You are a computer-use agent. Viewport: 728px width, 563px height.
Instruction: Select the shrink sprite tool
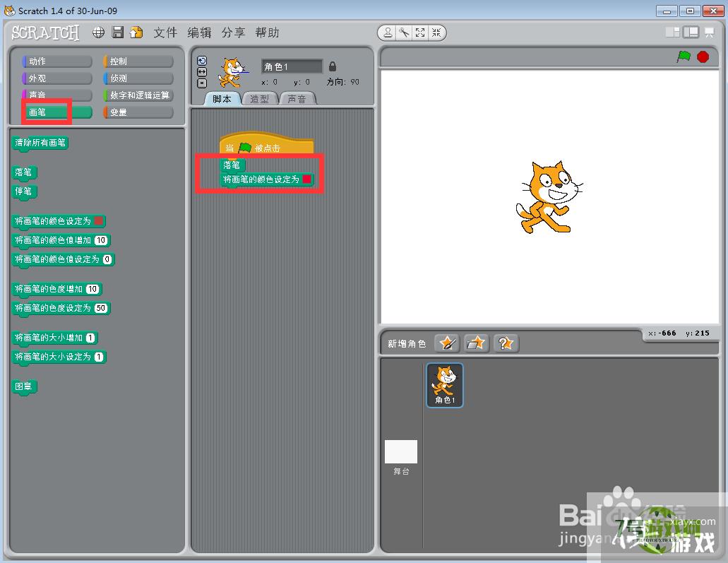coord(436,32)
